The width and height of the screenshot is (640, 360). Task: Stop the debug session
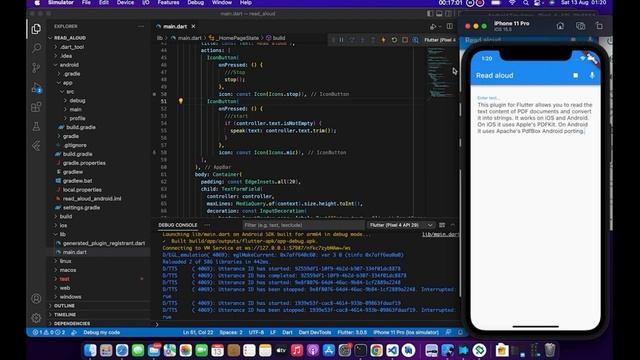405,40
